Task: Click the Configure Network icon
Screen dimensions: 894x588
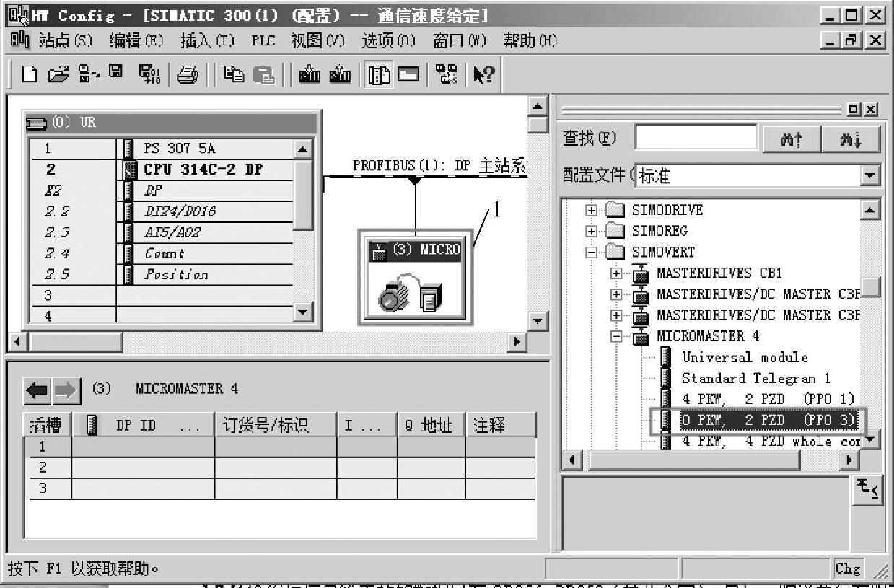Action: click(x=447, y=74)
